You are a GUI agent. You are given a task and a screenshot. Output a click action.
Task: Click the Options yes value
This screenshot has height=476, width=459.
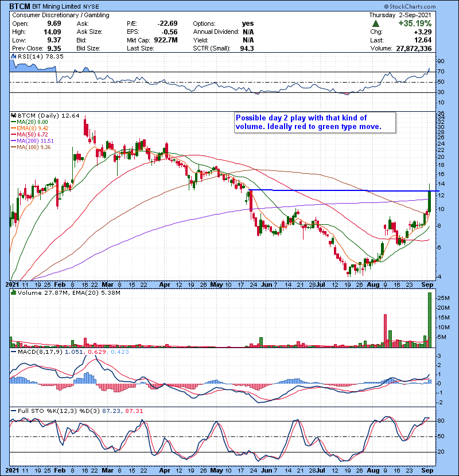tap(248, 24)
